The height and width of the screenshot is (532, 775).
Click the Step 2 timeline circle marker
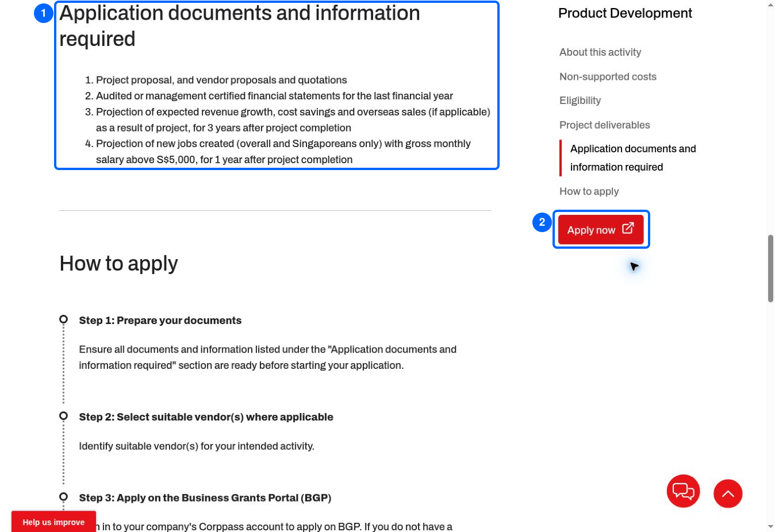pyautogui.click(x=63, y=416)
